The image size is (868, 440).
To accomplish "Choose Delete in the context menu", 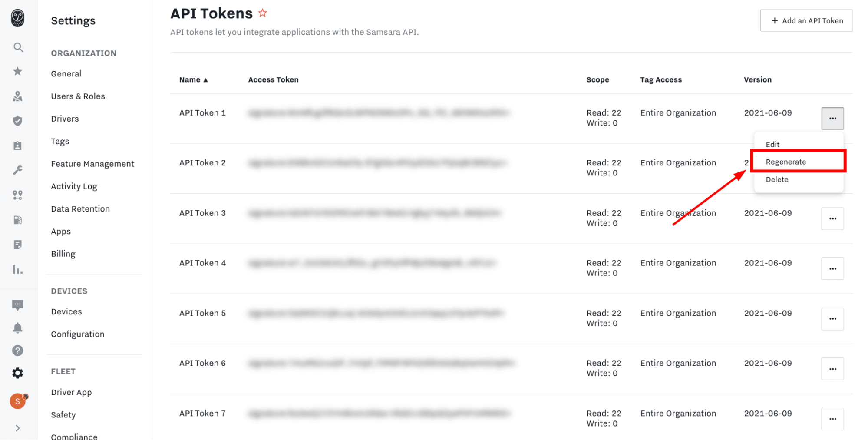I will pos(777,179).
